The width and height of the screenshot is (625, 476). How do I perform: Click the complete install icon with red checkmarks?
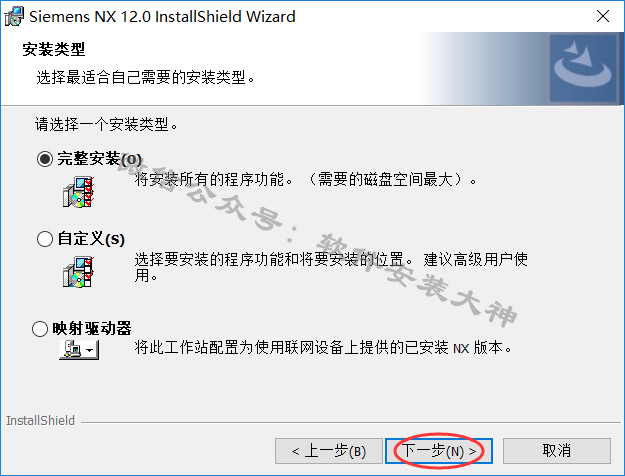pos(79,192)
